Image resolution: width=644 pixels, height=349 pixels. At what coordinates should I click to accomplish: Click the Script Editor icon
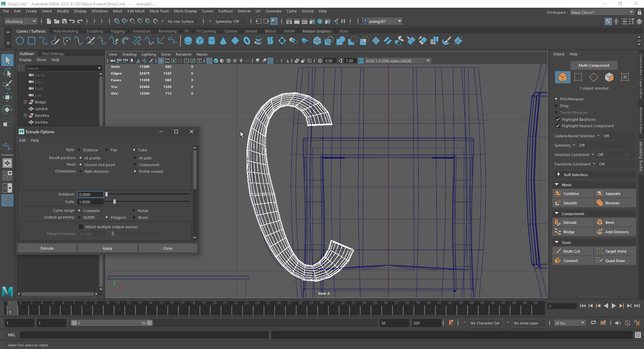[x=638, y=335]
